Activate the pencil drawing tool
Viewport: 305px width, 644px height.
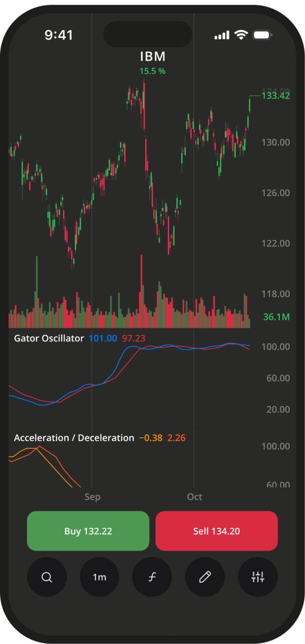point(205,577)
